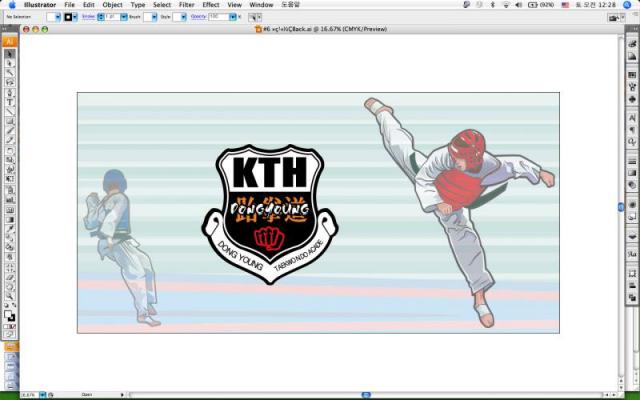The image size is (640, 400).
Task: Select the Pen tool
Action: click(10, 93)
